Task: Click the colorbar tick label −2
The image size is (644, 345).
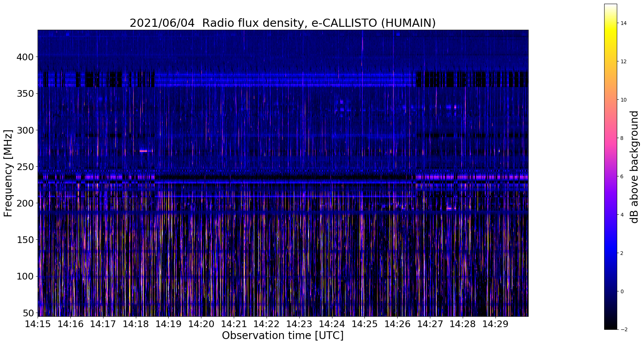Action: click(x=624, y=329)
